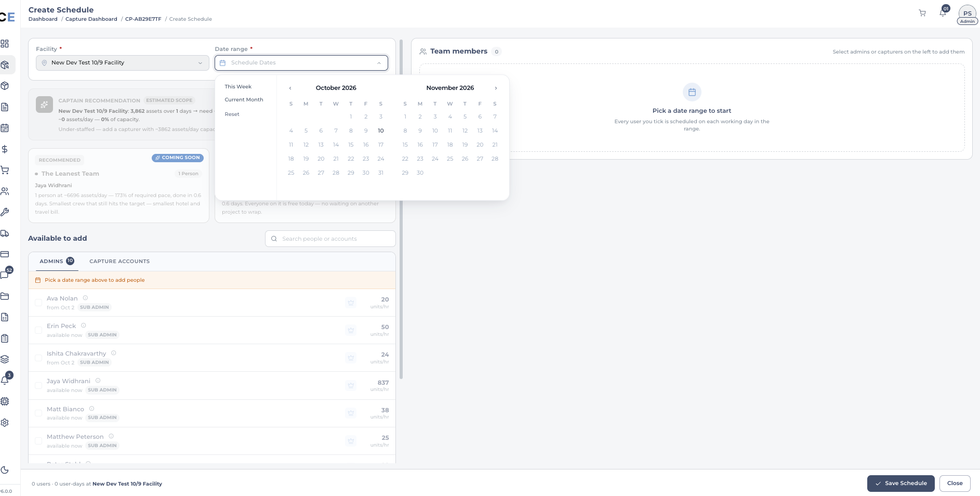Open the stacked layers icon in sidebar
The image size is (980, 496).
coord(5,359)
